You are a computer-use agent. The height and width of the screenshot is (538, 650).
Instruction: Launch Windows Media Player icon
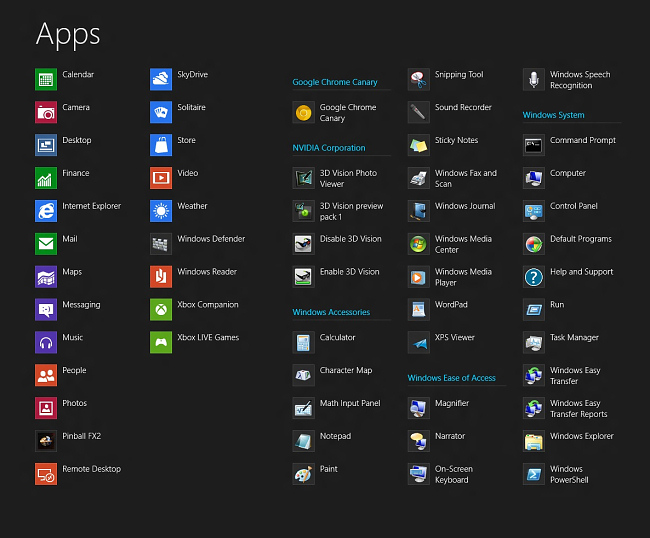point(419,276)
